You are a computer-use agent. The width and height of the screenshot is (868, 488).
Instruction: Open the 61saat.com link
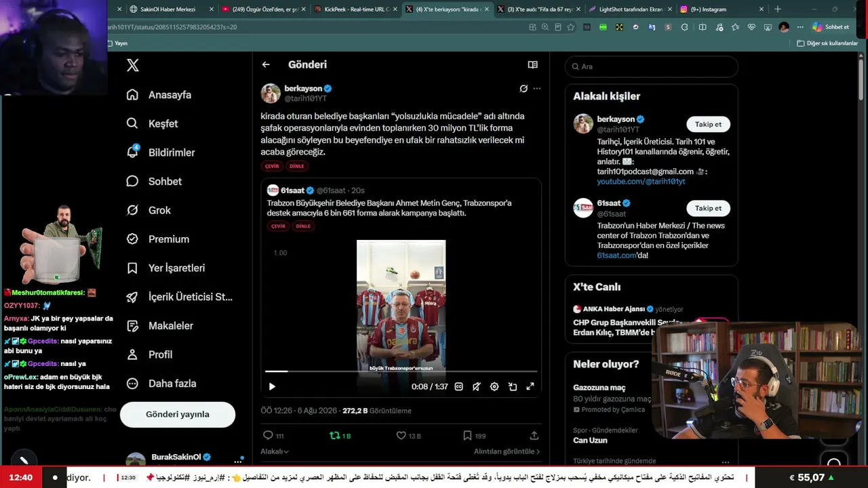[616, 256]
